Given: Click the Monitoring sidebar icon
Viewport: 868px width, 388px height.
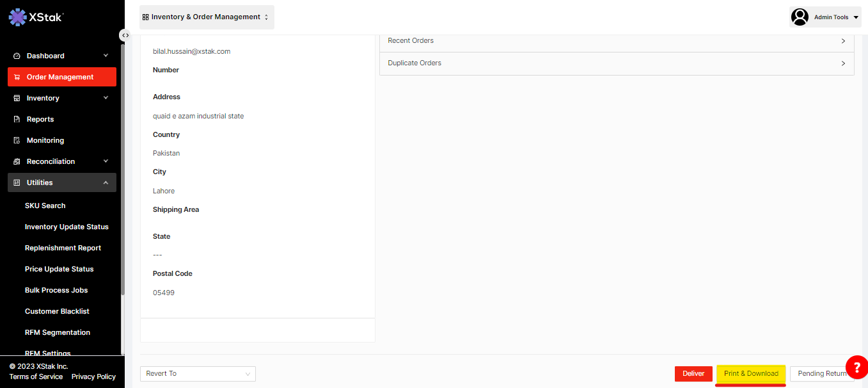Looking at the screenshot, I should click(x=17, y=141).
